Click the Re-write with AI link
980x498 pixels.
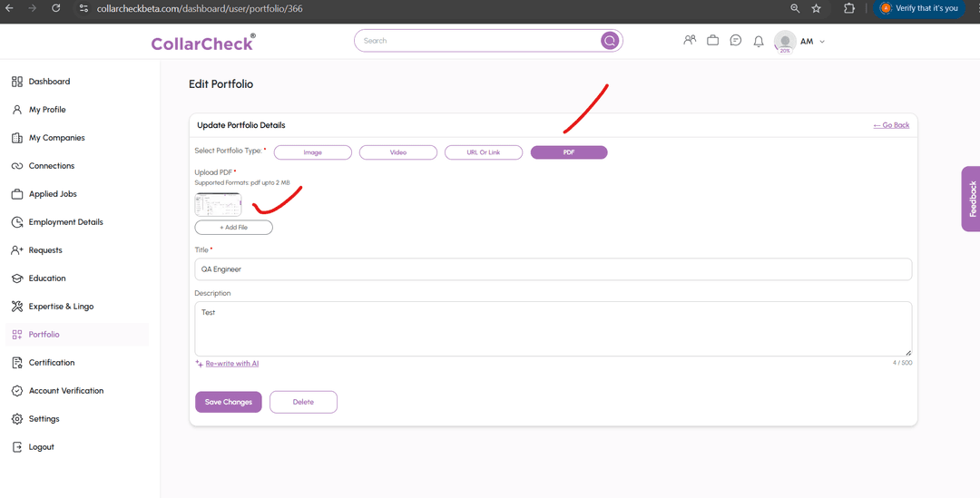pyautogui.click(x=231, y=364)
